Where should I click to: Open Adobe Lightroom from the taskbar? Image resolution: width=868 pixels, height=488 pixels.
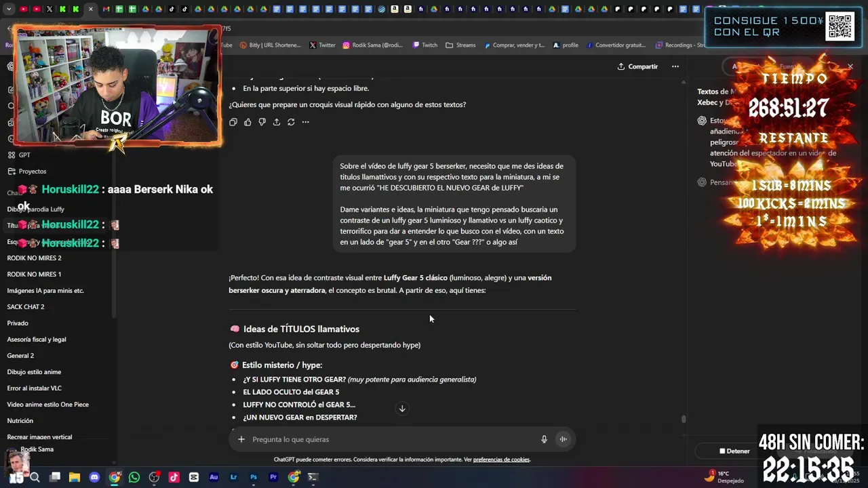pyautogui.click(x=233, y=477)
